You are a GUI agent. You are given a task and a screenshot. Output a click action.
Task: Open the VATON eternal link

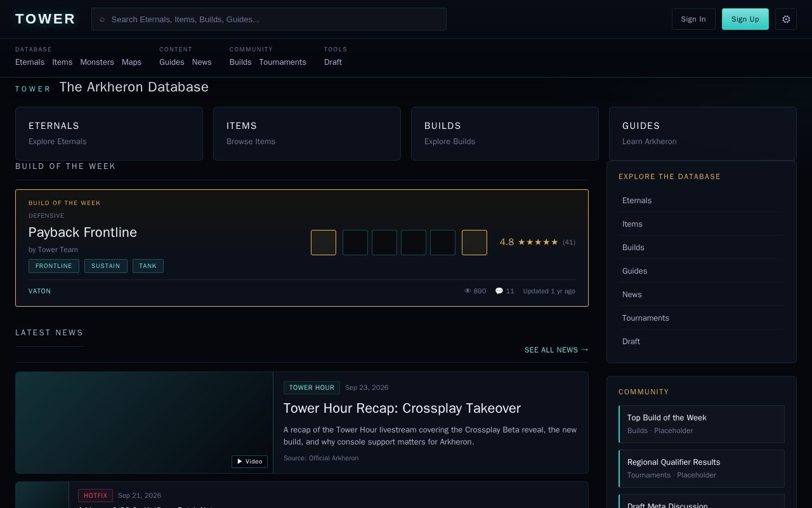(40, 291)
